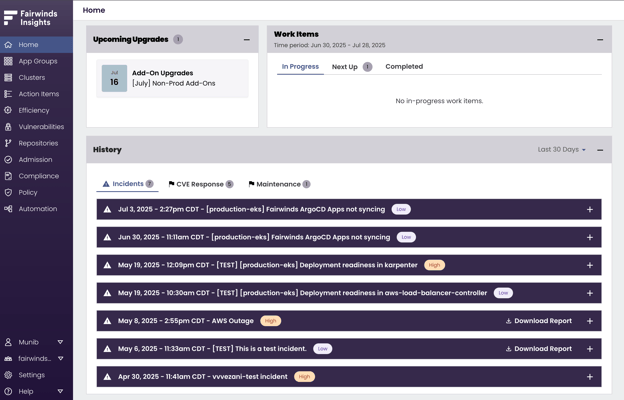Select the CVE Response history tab

coord(201,184)
